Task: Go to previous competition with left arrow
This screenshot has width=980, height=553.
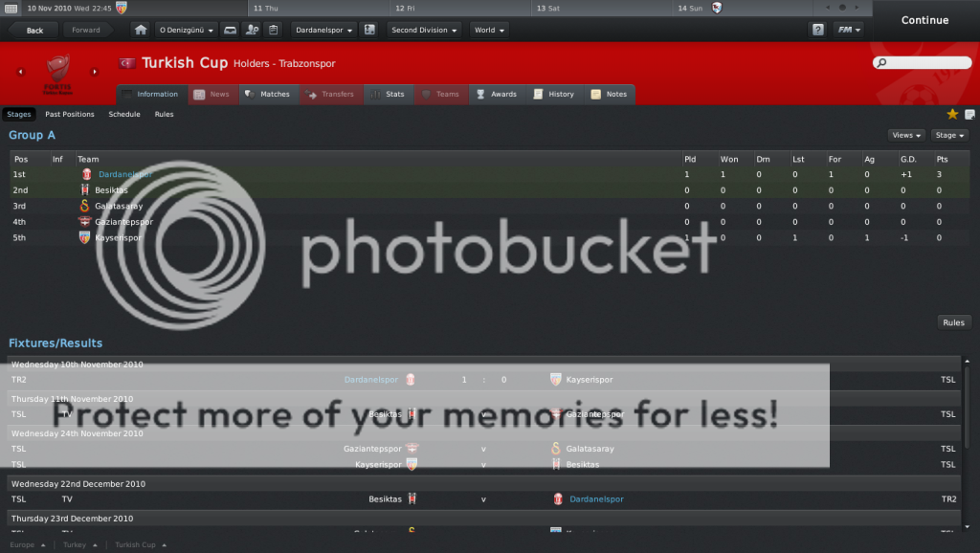Action: click(x=21, y=72)
